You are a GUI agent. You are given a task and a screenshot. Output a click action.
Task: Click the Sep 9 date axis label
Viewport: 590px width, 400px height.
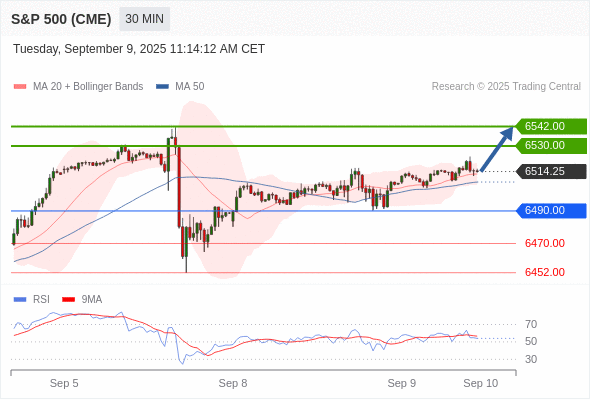click(x=402, y=383)
